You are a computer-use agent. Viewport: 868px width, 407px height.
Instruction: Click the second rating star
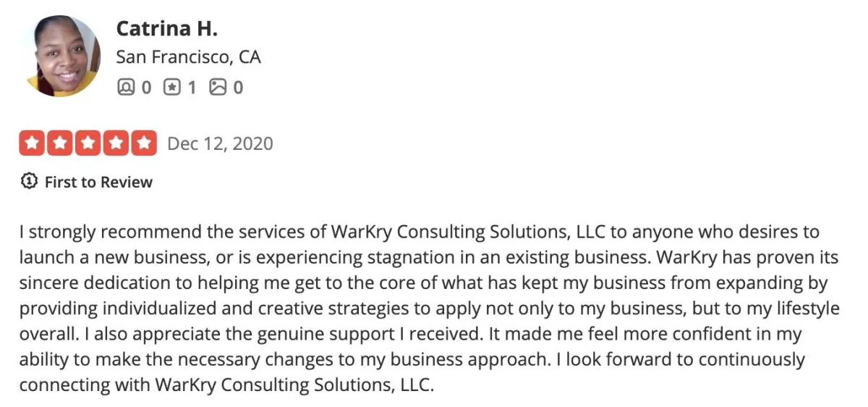click(x=59, y=143)
